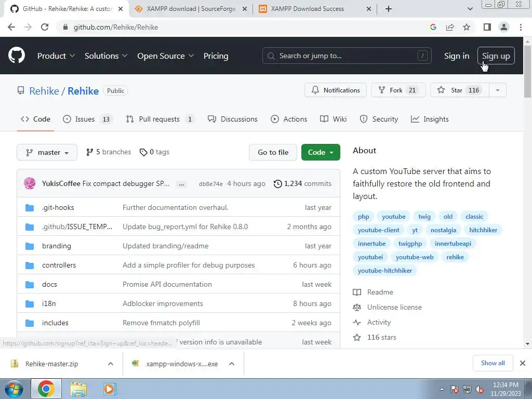Open the 5 branches link
Image resolution: width=532 pixels, height=399 pixels.
click(x=109, y=152)
